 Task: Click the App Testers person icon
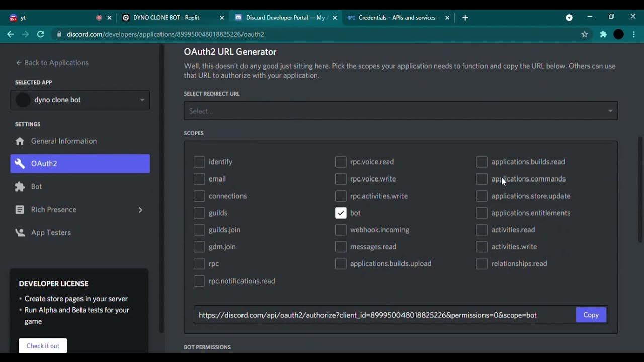pos(20,233)
